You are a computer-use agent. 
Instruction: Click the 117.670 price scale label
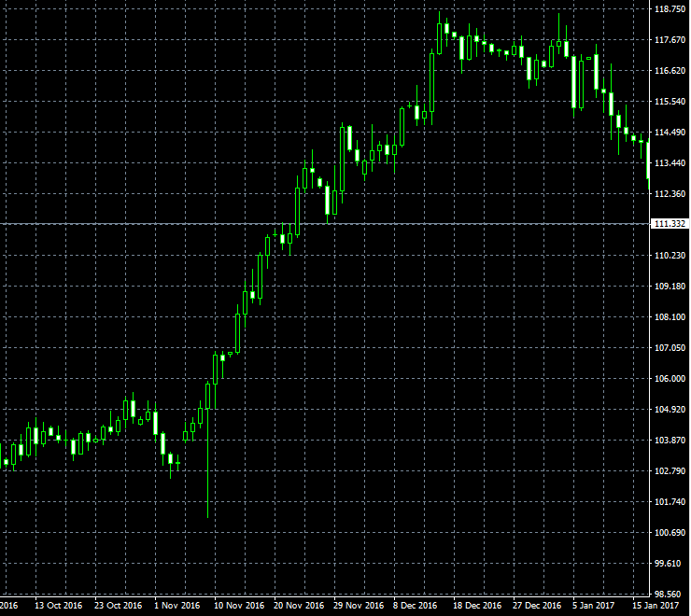click(x=670, y=39)
